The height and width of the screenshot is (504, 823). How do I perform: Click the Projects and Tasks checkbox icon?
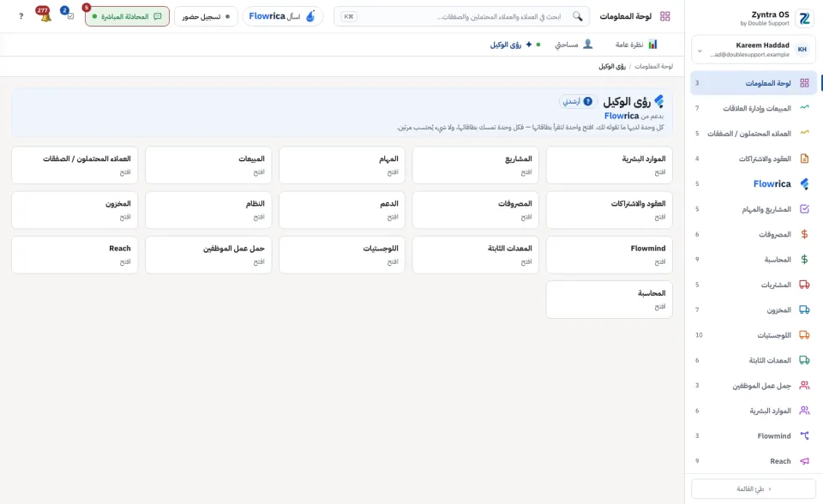click(x=804, y=209)
